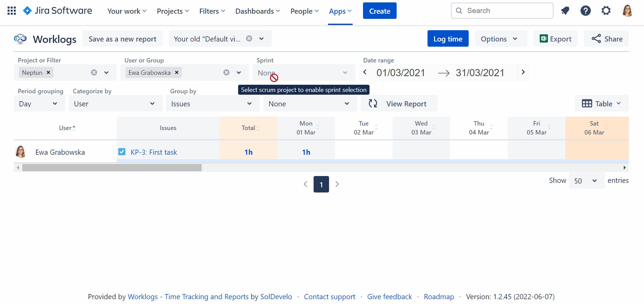Screen dimensions: 644x304
Task: Click the start date 01/03/2021 field
Action: click(401, 72)
